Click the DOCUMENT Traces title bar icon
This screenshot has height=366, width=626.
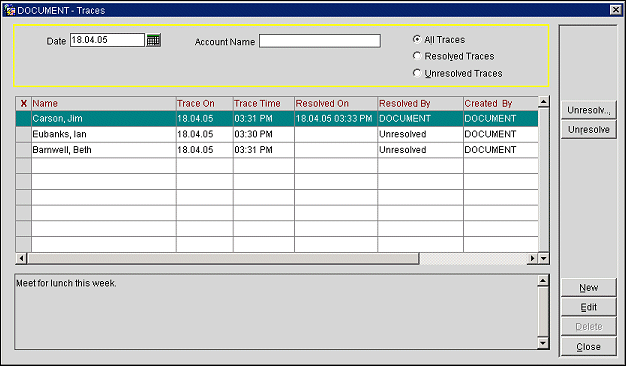[9, 10]
